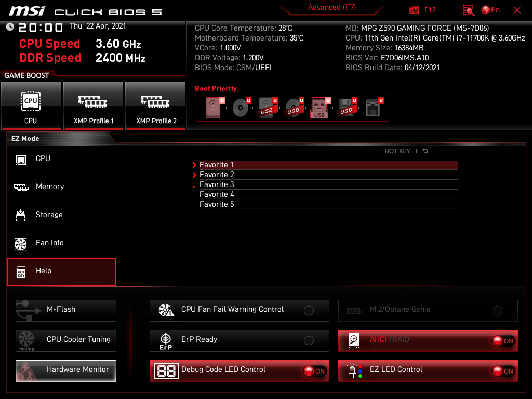Open the Help hot key section
This screenshot has width=532, height=399.
click(x=61, y=272)
